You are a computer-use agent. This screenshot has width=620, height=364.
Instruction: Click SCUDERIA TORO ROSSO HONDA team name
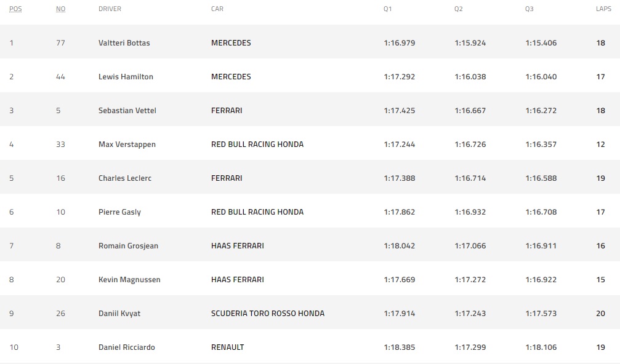point(268,314)
